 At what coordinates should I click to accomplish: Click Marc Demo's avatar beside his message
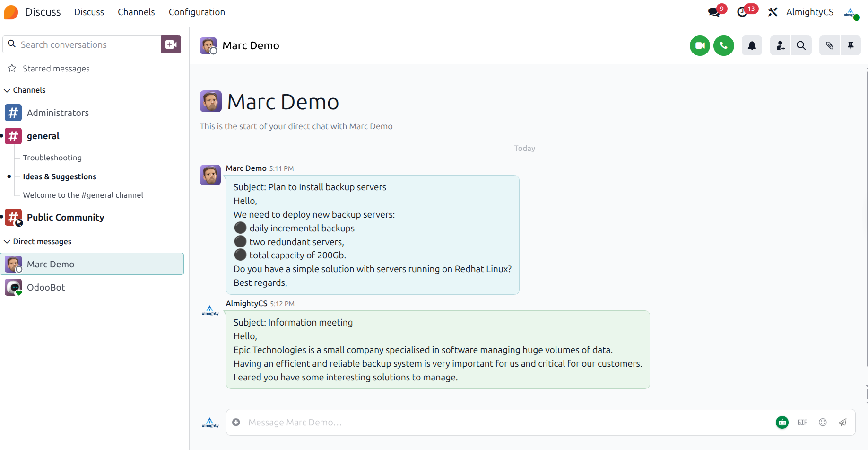tap(210, 175)
